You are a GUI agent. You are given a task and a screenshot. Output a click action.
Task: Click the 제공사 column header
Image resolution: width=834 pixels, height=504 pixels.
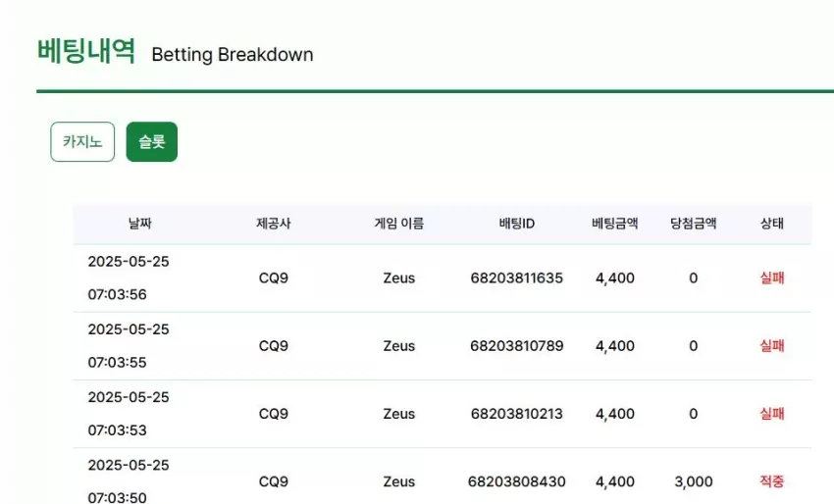pos(274,224)
